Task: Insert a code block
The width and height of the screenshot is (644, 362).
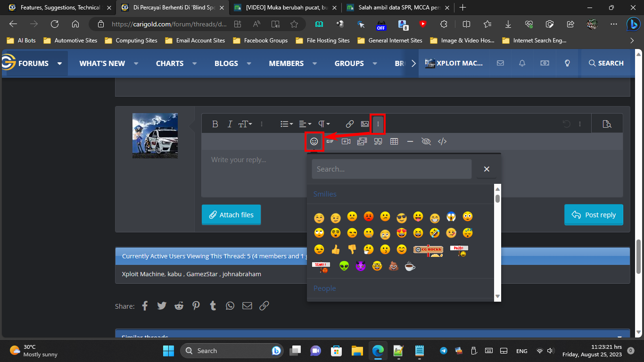Action: 442,141
